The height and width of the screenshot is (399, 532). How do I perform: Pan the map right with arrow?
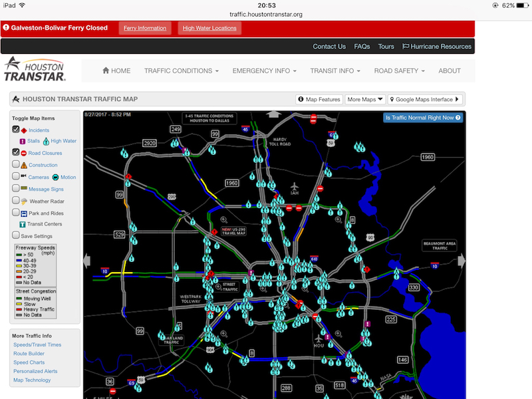[x=461, y=261]
